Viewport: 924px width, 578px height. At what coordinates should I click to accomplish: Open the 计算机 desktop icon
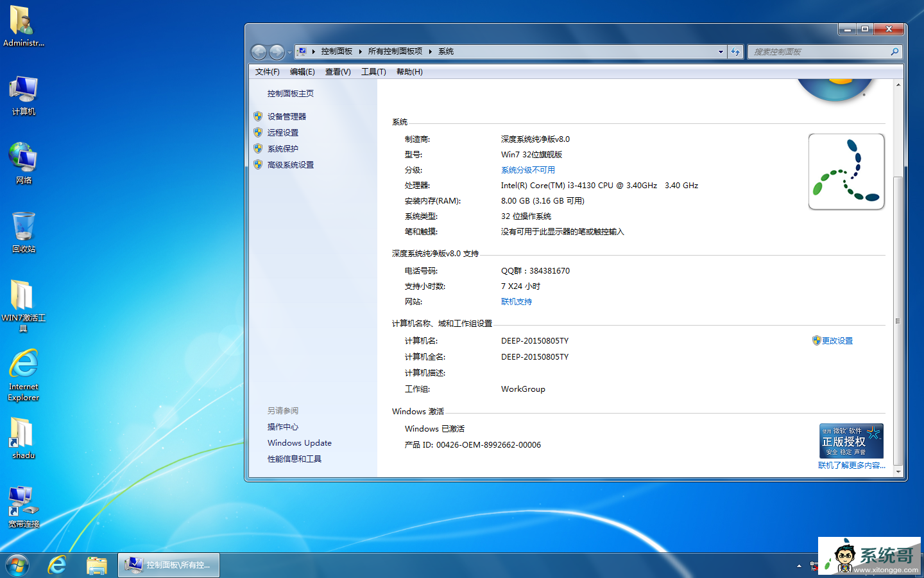point(23,96)
